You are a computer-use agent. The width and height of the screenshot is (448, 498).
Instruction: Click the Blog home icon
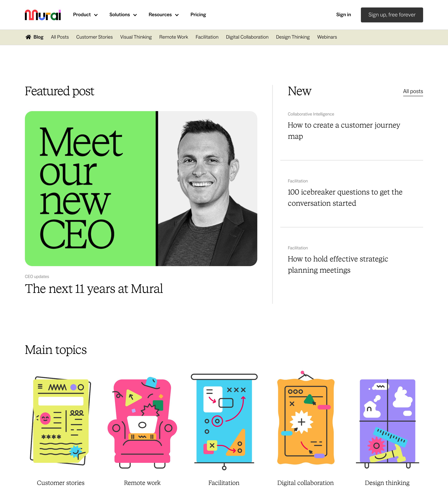(x=28, y=37)
